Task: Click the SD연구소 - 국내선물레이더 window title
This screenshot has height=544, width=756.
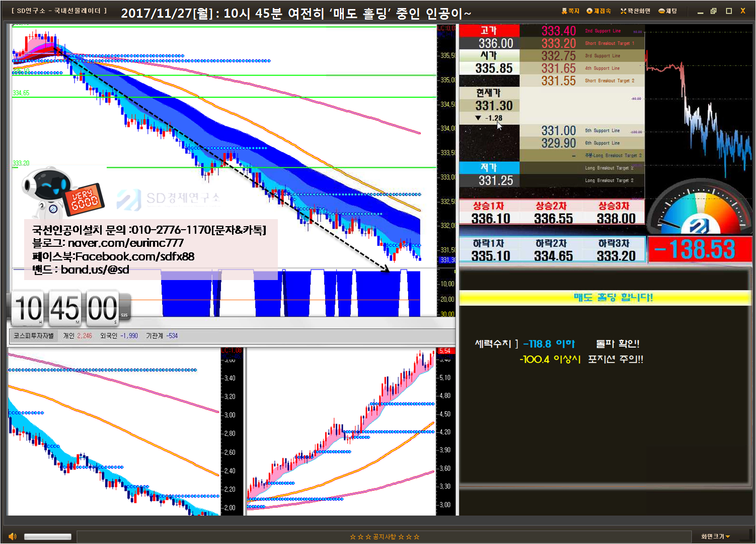Action: click(x=59, y=11)
